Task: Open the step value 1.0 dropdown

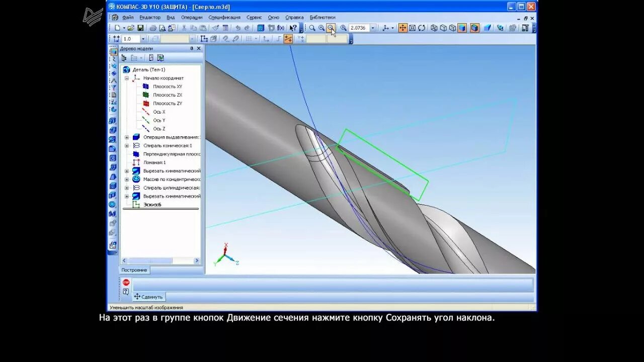Action: (x=143, y=39)
